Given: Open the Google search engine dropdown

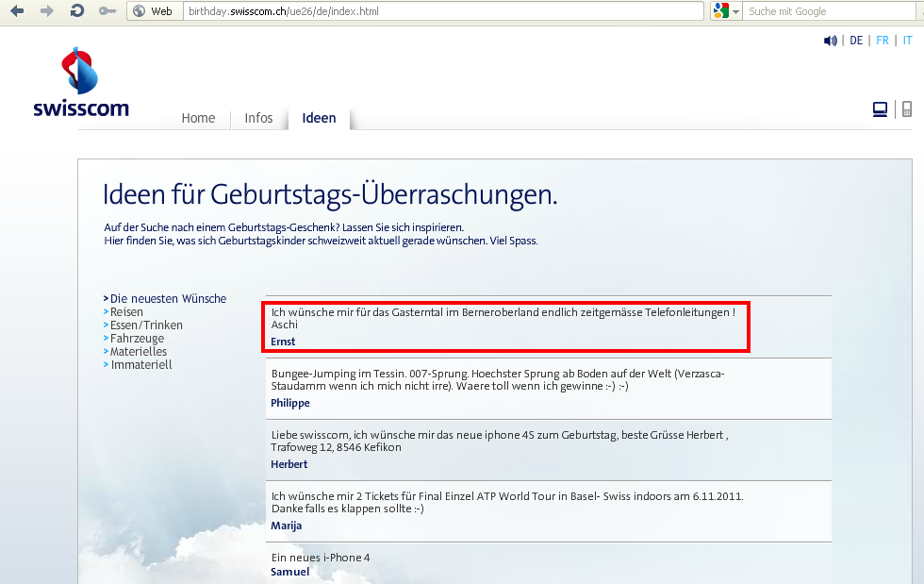Looking at the screenshot, I should coord(726,11).
